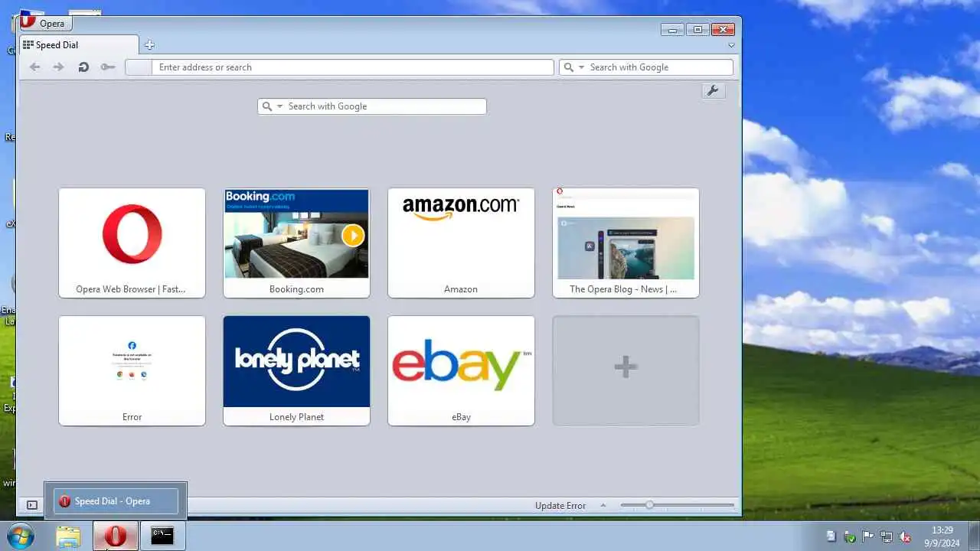Click the green shield tray icon
This screenshot has height=551, width=980.
[850, 536]
